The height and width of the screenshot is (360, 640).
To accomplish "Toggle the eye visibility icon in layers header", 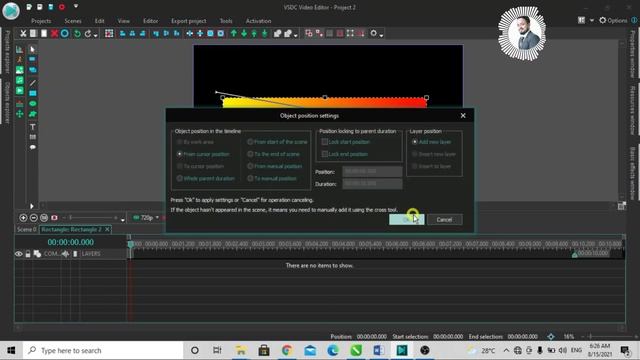I will click(18, 254).
